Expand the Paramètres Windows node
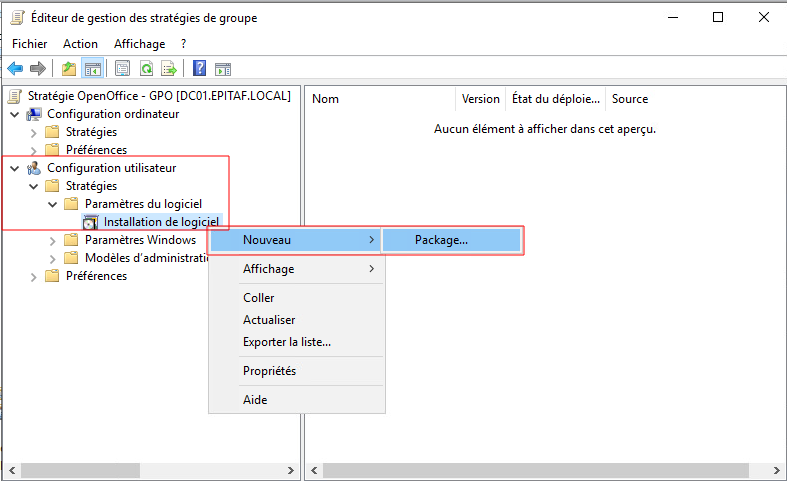This screenshot has width=787, height=481. [x=53, y=240]
